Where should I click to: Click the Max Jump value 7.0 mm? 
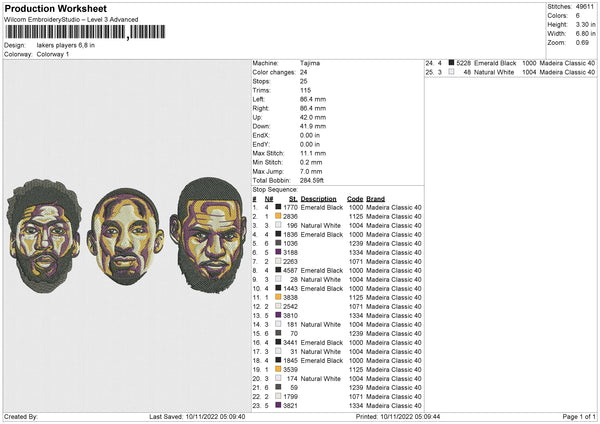pos(311,171)
